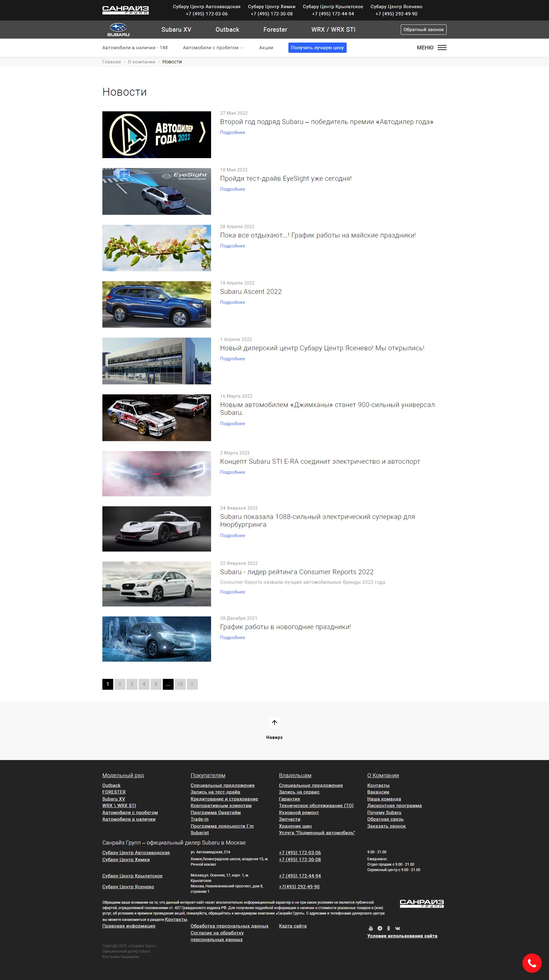Click the YouTube icon in footer
This screenshot has height=980, width=549.
371,928
